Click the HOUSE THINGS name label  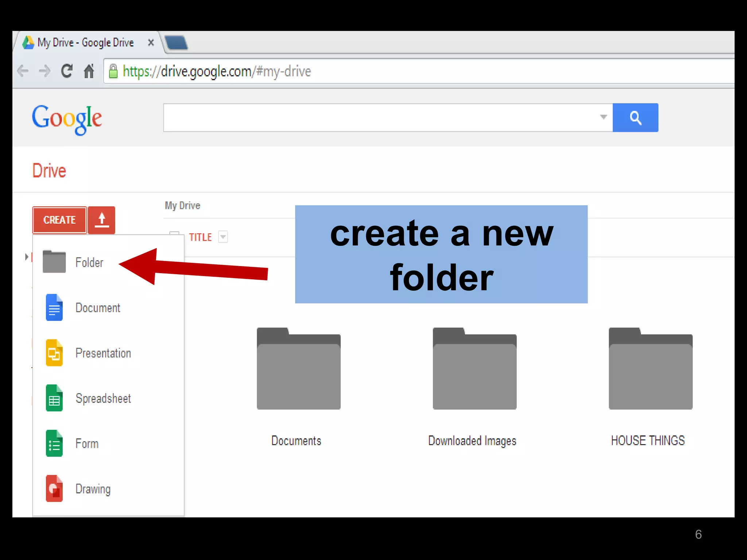tap(648, 441)
